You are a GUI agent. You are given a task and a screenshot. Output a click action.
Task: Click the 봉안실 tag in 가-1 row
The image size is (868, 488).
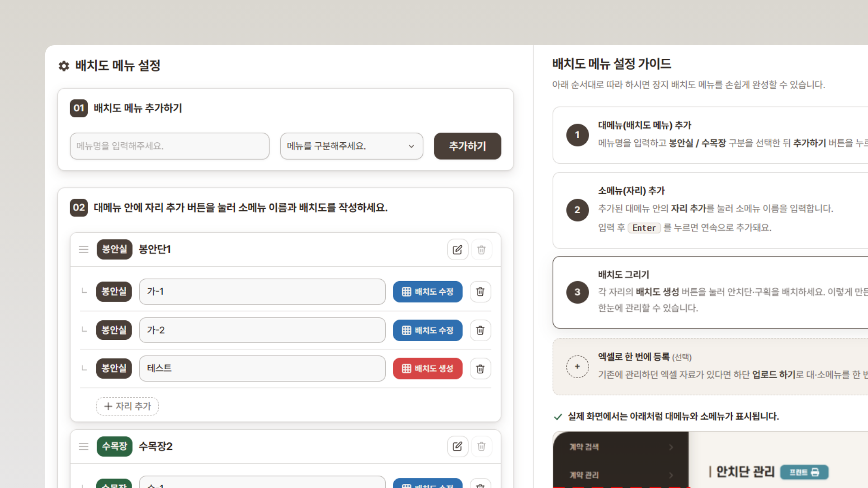click(x=114, y=291)
